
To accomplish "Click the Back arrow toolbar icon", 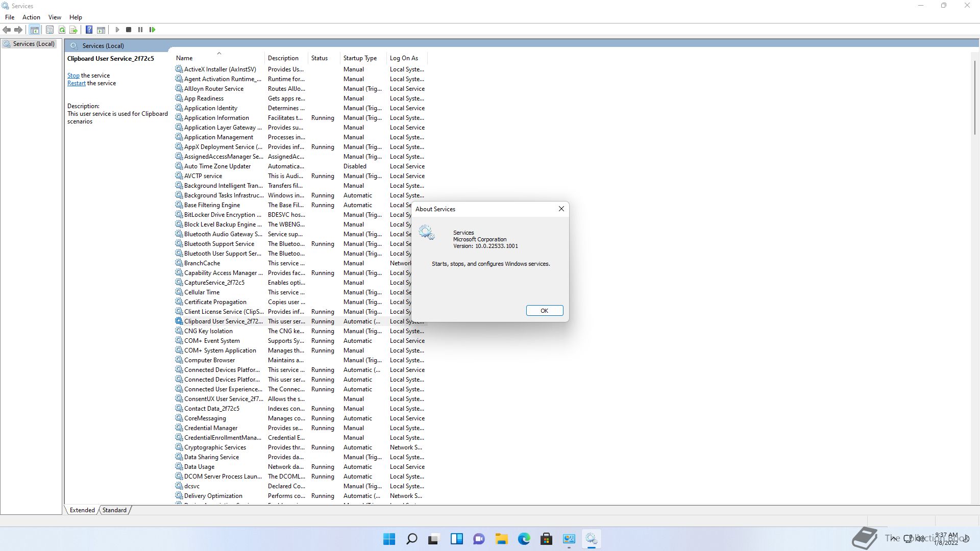I will [7, 30].
